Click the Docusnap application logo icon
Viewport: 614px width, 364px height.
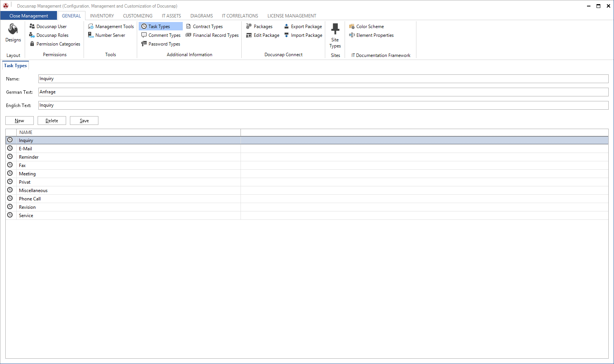6,6
